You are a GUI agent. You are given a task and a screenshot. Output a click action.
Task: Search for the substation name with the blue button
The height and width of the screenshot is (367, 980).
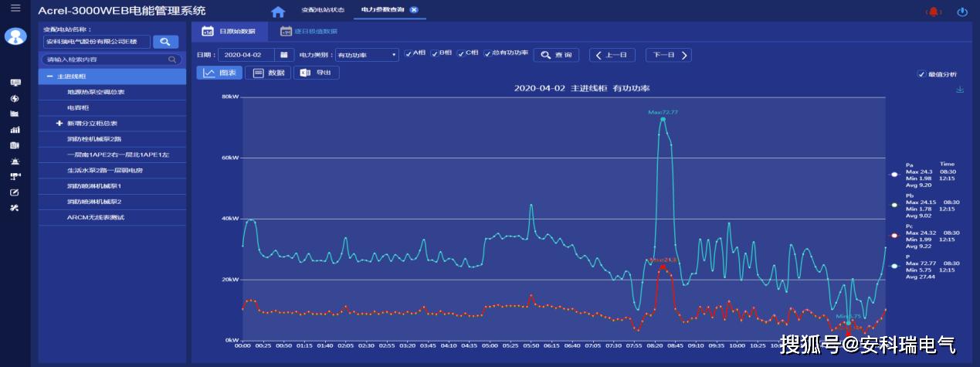point(165,42)
